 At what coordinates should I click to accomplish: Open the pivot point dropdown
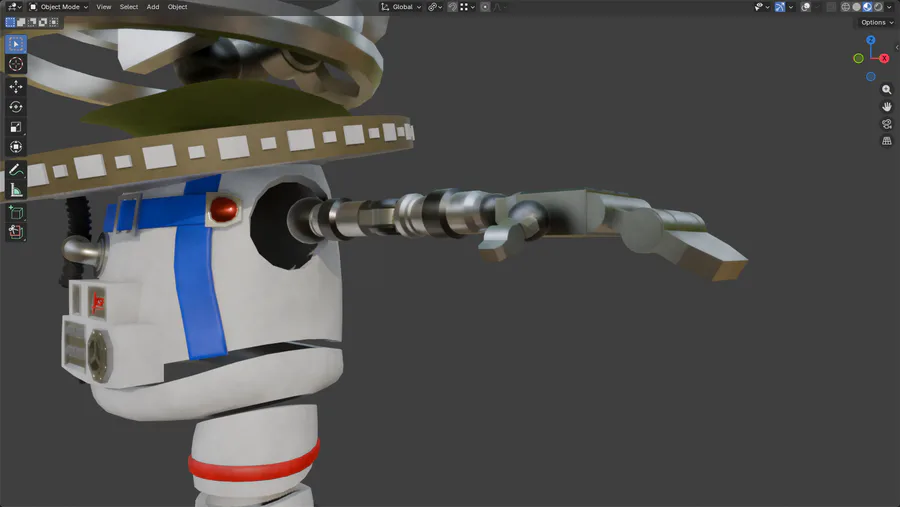[x=435, y=7]
